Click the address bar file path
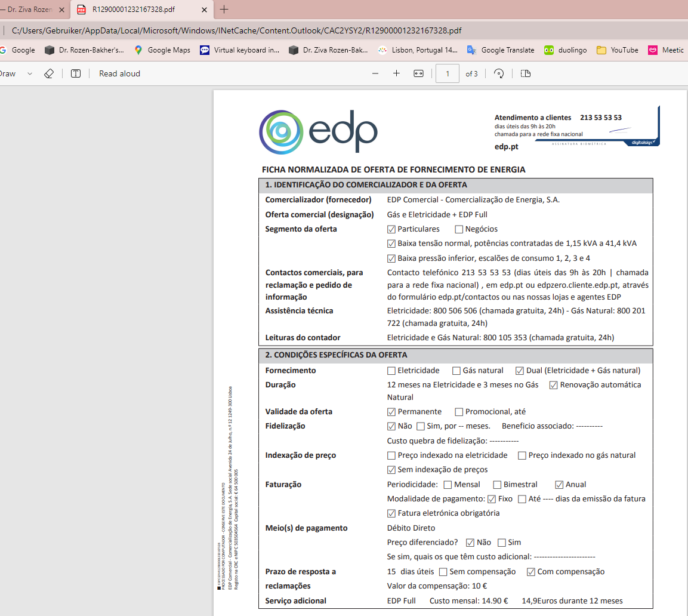 point(236,30)
